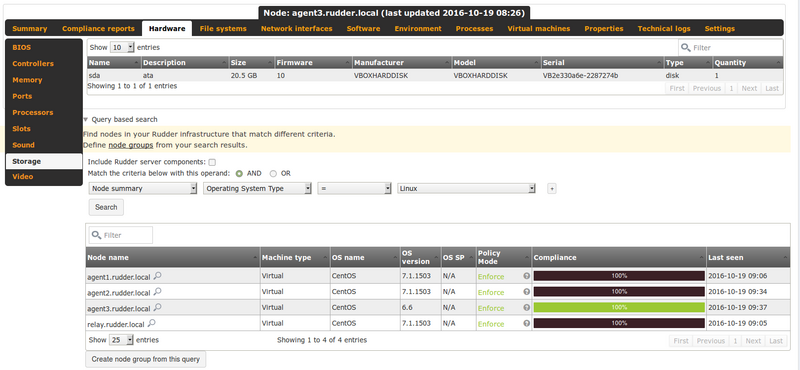Image resolution: width=800 pixels, height=370 pixels.
Task: Sort storage table by Size column
Action: [x=252, y=63]
